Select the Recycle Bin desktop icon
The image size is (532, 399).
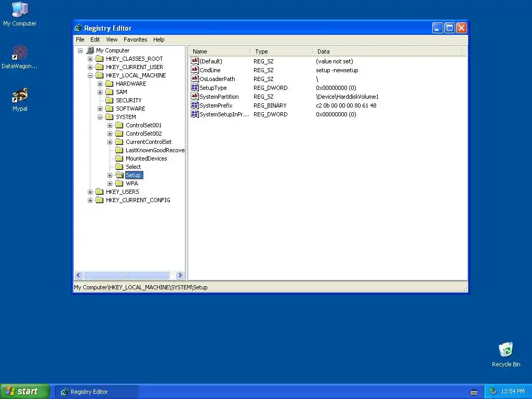[x=506, y=350]
